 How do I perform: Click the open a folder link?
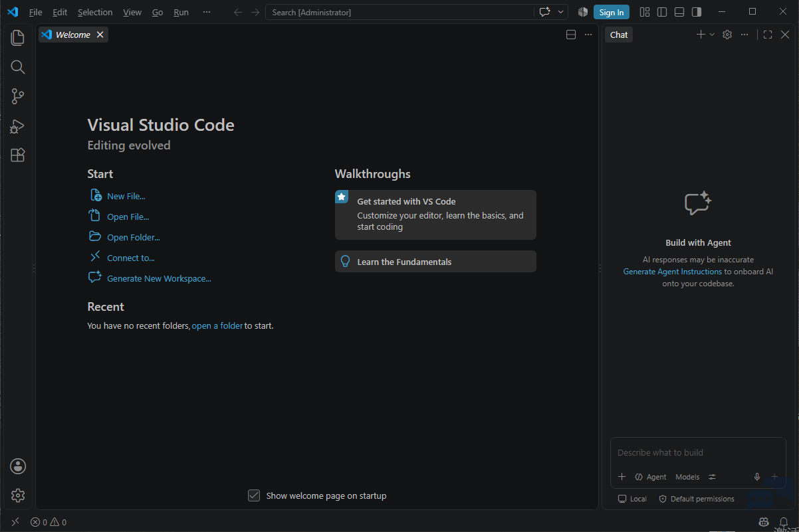pos(217,325)
